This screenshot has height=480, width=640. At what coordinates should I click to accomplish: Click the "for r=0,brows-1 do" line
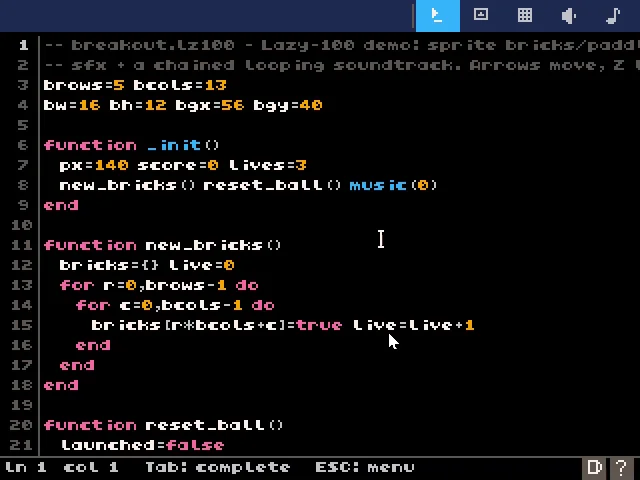click(x=159, y=285)
